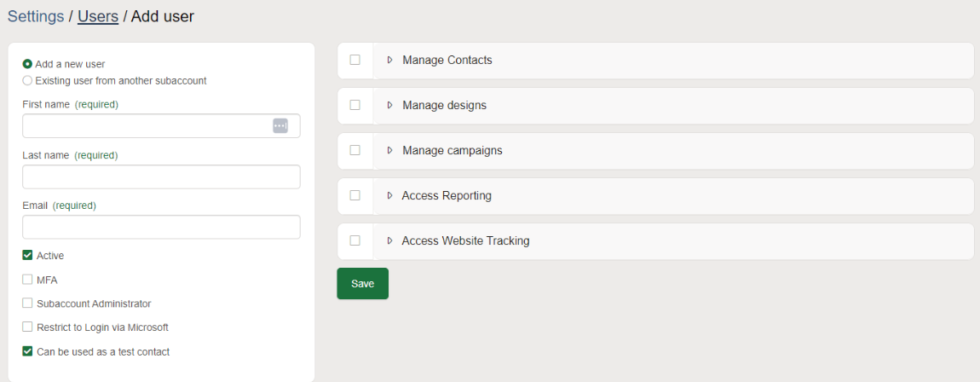Expand the Access Reporting section

(389, 196)
